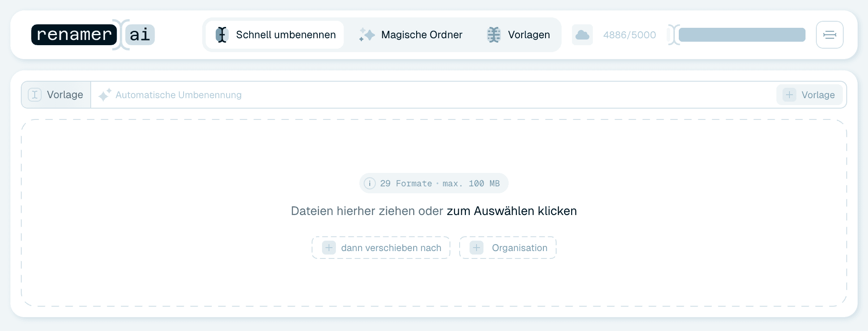Click the Organisation button
868x331 pixels.
(x=508, y=248)
